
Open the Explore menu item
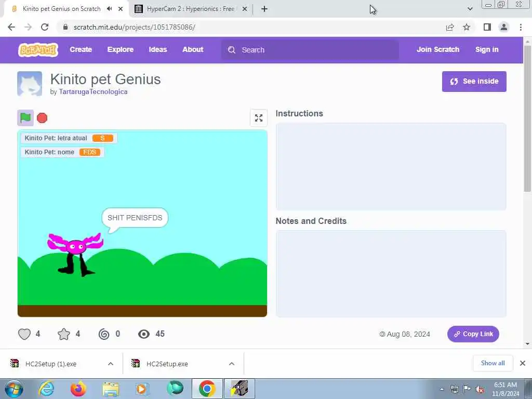click(121, 49)
